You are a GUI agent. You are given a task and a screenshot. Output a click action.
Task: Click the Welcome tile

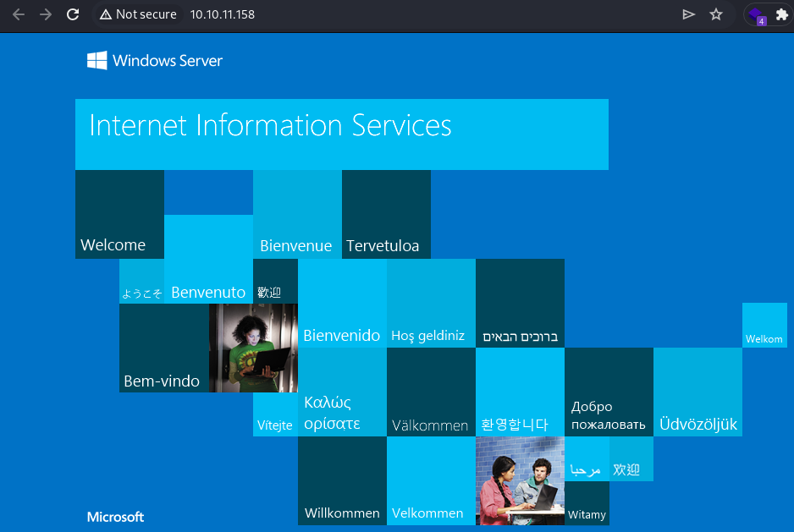(x=119, y=214)
